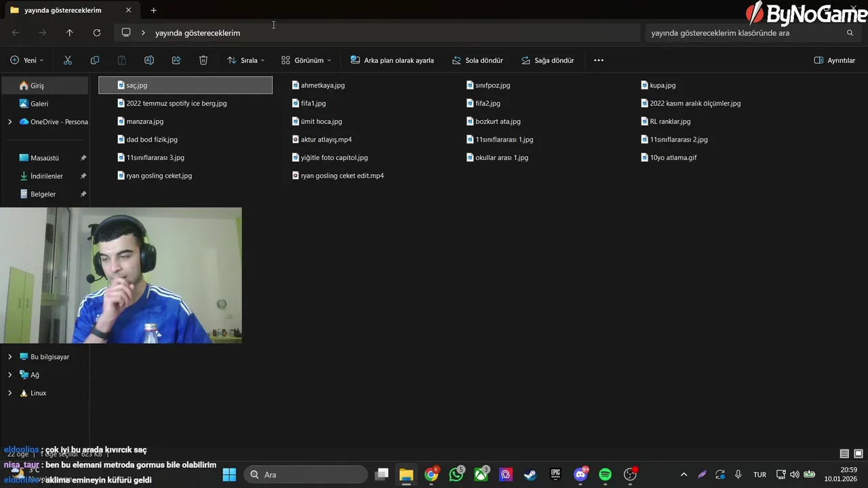Click the File Explorer taskbar icon
Screen dimensions: 868x488
click(406, 474)
